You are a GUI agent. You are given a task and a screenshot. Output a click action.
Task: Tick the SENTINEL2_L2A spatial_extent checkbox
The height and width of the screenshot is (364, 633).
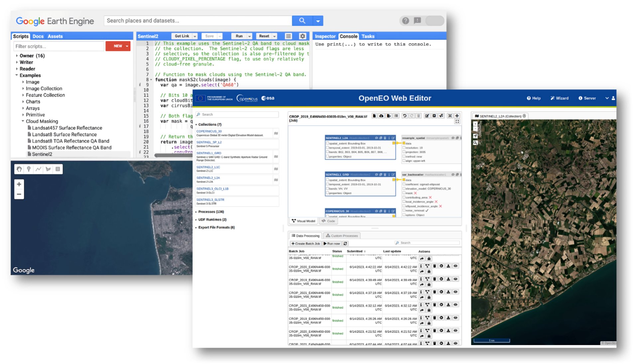point(327,143)
